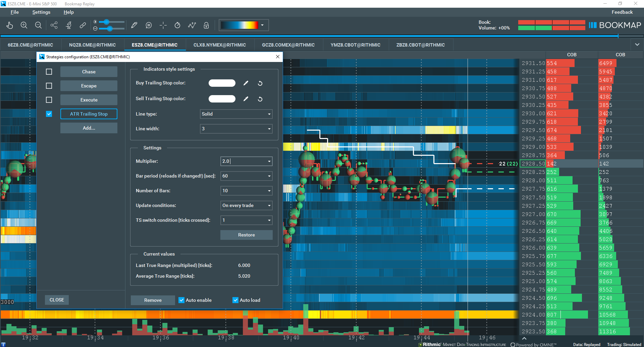Click the padlock icon in the toolbar

coord(206,25)
